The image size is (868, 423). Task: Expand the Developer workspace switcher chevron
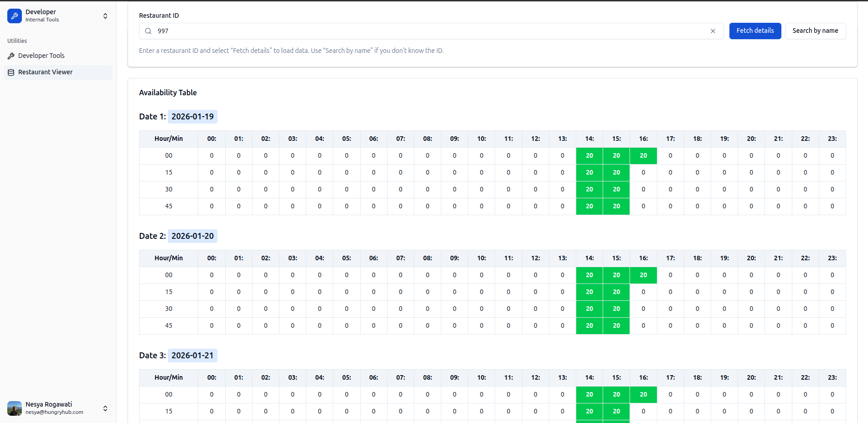click(x=105, y=16)
